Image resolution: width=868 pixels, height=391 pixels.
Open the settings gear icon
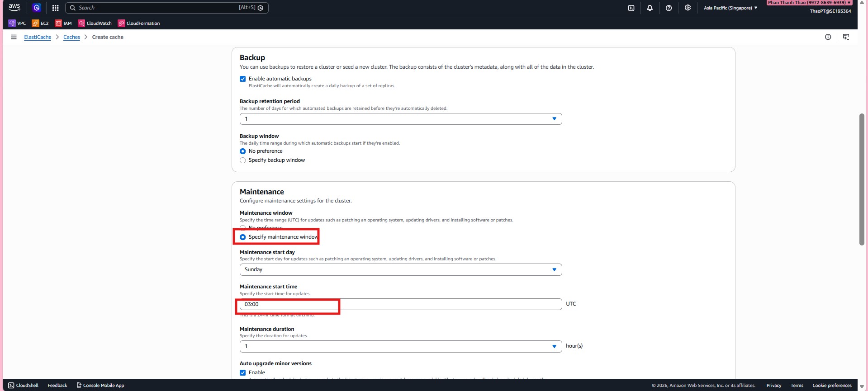(x=688, y=8)
